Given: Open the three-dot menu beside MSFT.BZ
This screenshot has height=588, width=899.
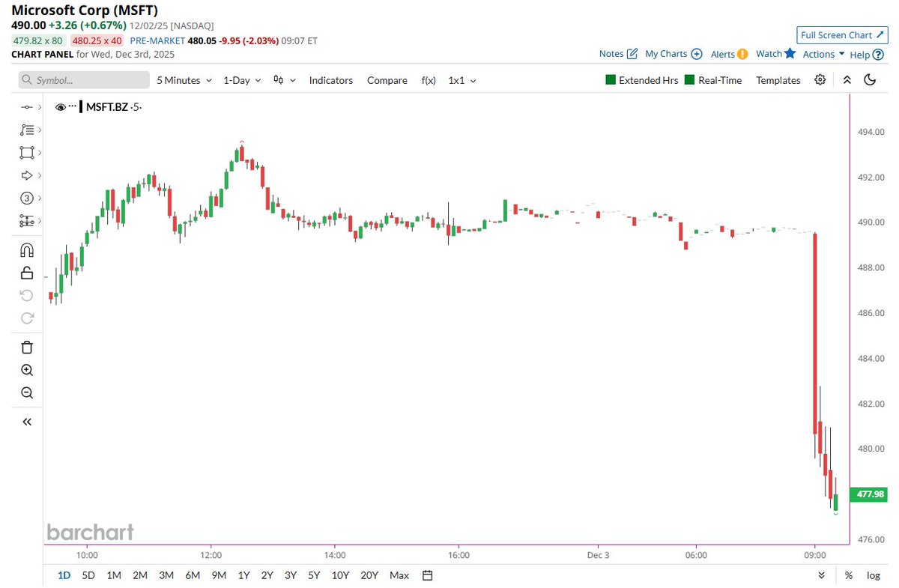Looking at the screenshot, I should [73, 107].
